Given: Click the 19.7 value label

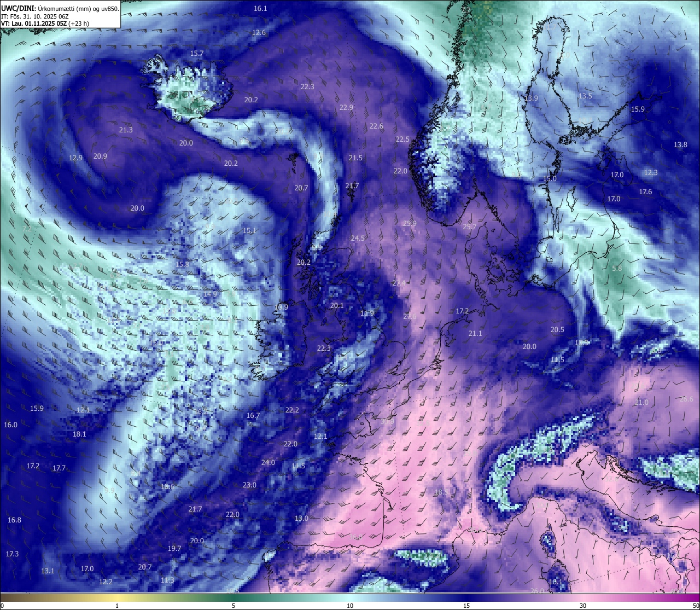Looking at the screenshot, I should [174, 549].
